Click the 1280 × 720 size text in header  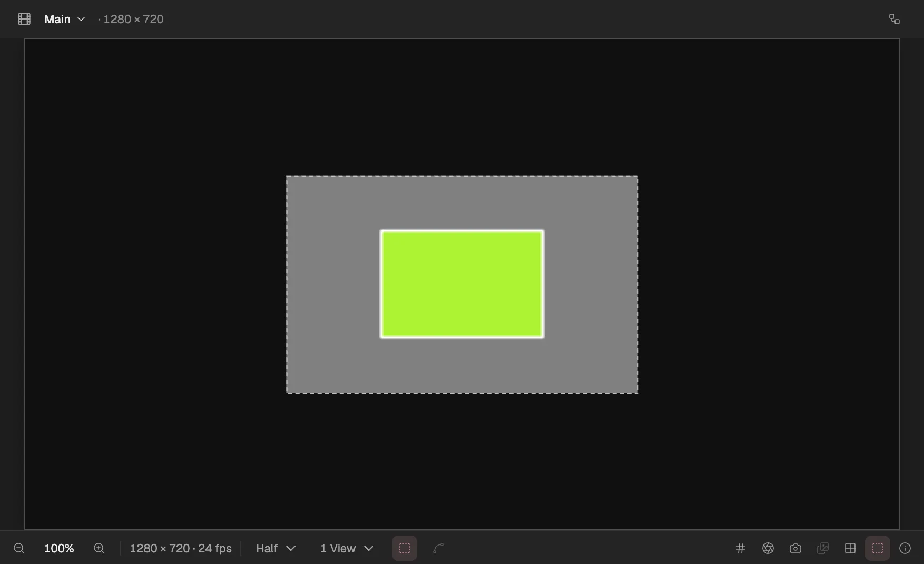point(133,19)
